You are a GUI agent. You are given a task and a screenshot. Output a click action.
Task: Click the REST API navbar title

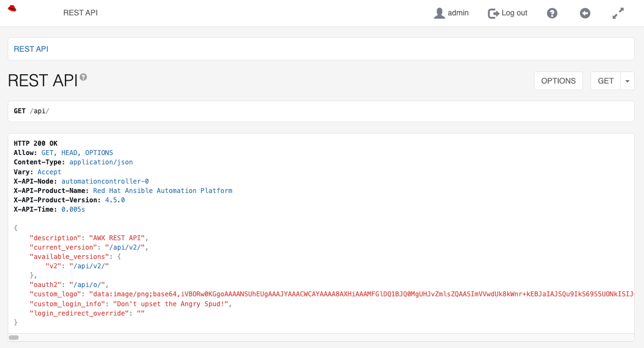point(80,13)
